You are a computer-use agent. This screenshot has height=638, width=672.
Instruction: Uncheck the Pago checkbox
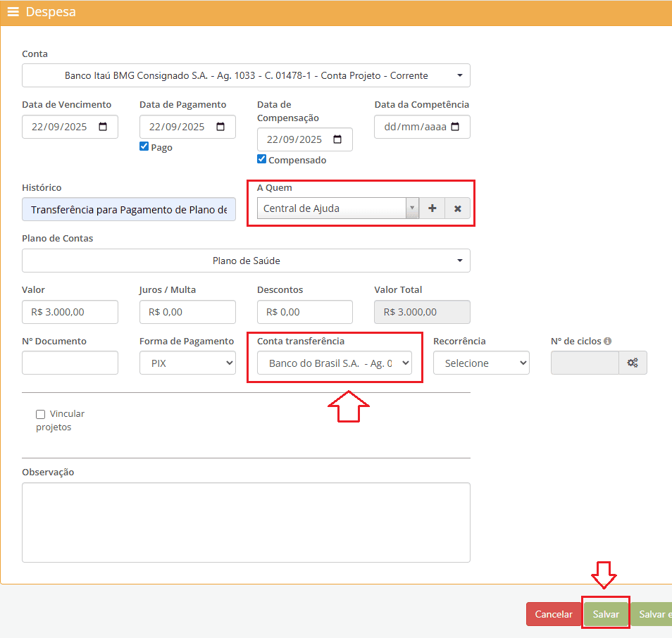click(144, 146)
